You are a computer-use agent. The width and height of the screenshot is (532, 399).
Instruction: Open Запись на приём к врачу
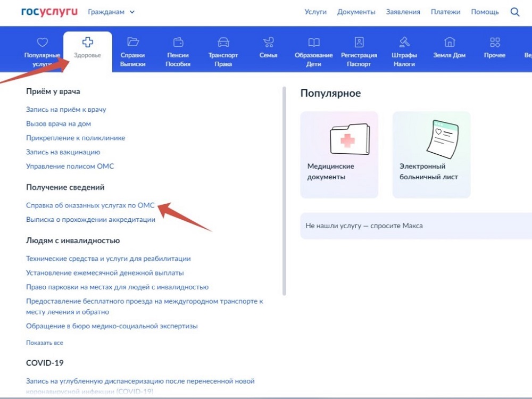(66, 110)
